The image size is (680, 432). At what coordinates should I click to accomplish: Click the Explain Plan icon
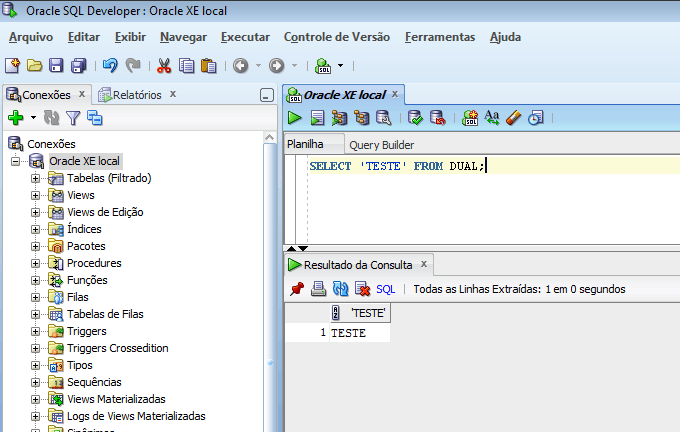pyautogui.click(x=361, y=118)
